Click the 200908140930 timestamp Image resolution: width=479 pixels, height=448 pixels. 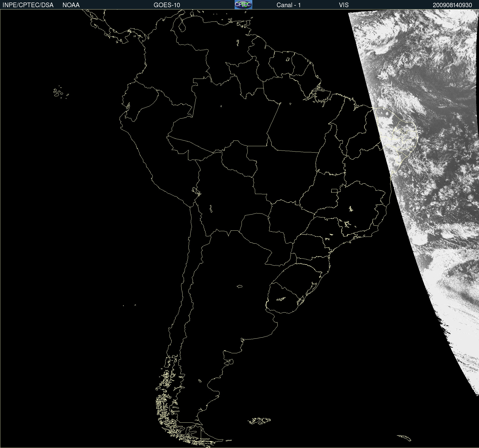pos(452,5)
